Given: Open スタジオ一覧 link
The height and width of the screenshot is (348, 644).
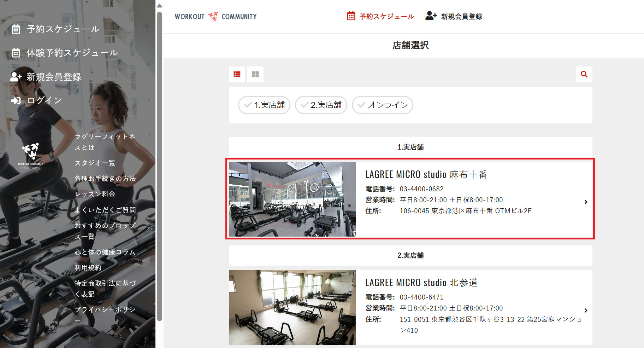Looking at the screenshot, I should tap(95, 163).
